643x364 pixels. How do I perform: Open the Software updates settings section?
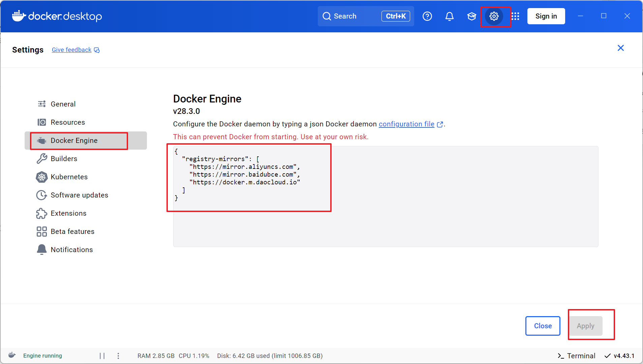click(86, 195)
